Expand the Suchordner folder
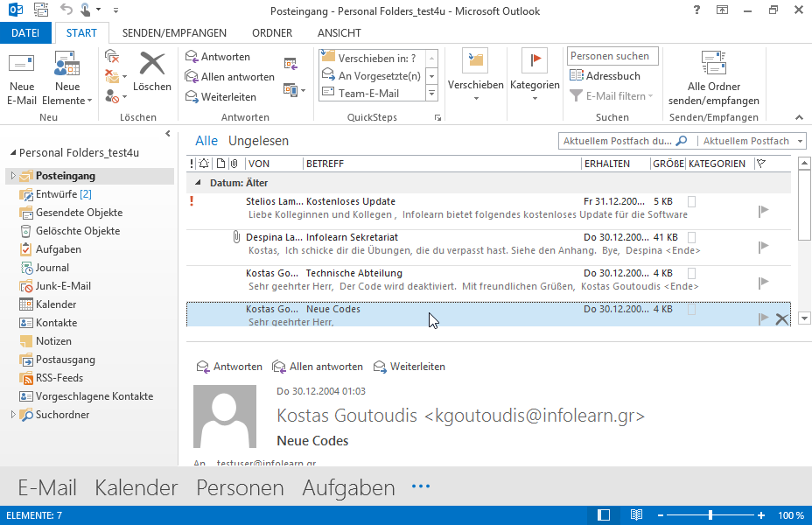The width and height of the screenshot is (812, 525). 13,414
